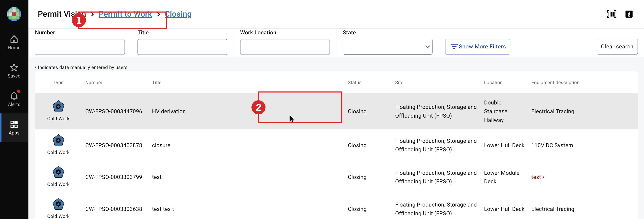Click Lower Module Deck location cell

coord(501,177)
